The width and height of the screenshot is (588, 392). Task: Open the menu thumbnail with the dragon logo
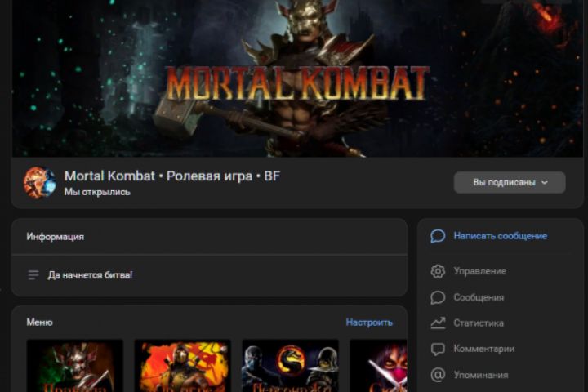click(290, 366)
